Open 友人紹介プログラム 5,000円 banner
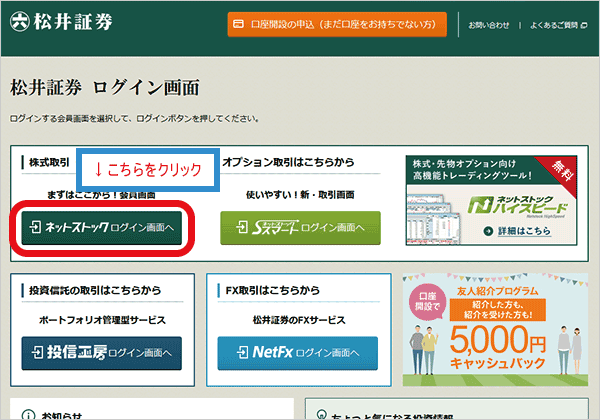The width and height of the screenshot is (600, 420). tap(495, 329)
